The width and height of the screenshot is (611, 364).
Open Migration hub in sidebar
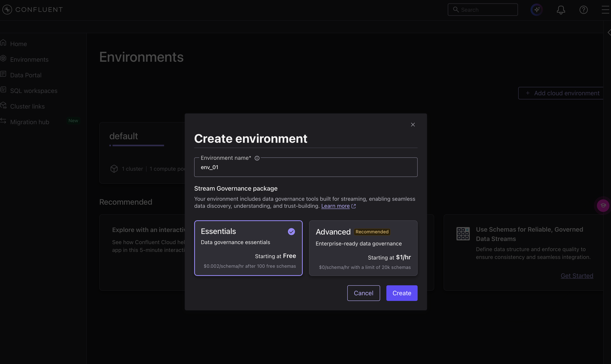point(30,122)
